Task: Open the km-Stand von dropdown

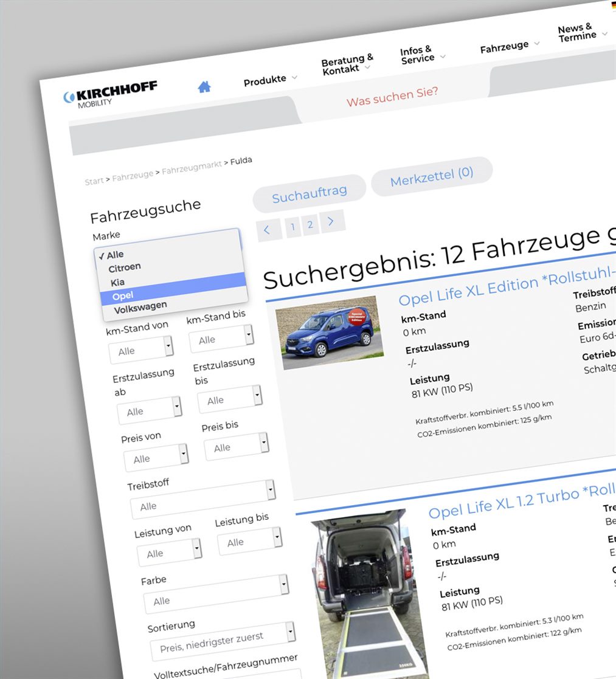Action: pyautogui.click(x=141, y=349)
